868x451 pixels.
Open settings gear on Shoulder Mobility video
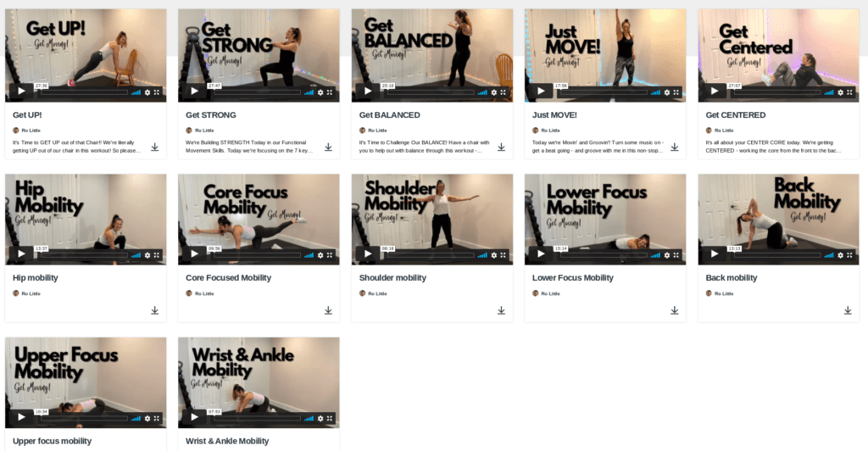click(x=494, y=255)
